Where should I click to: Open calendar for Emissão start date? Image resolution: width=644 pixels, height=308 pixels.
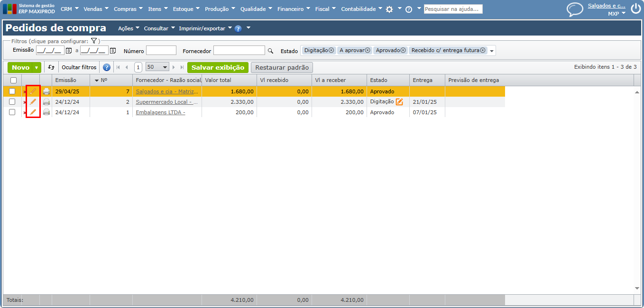(68, 50)
